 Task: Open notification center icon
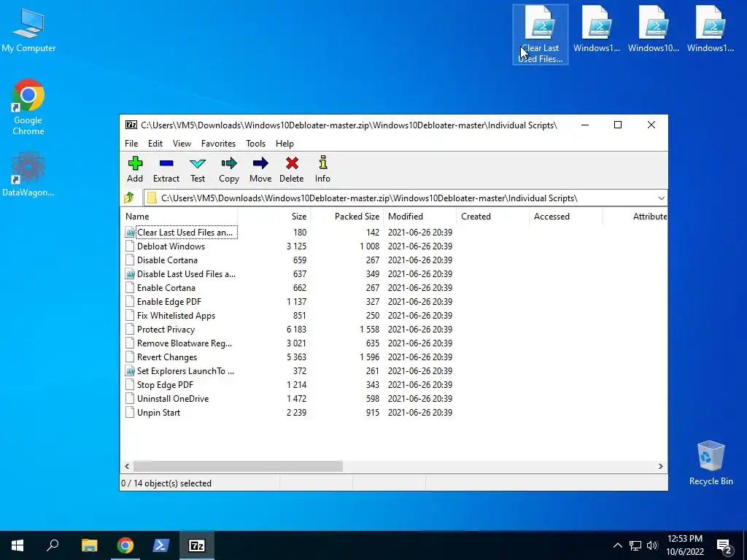pos(724,545)
